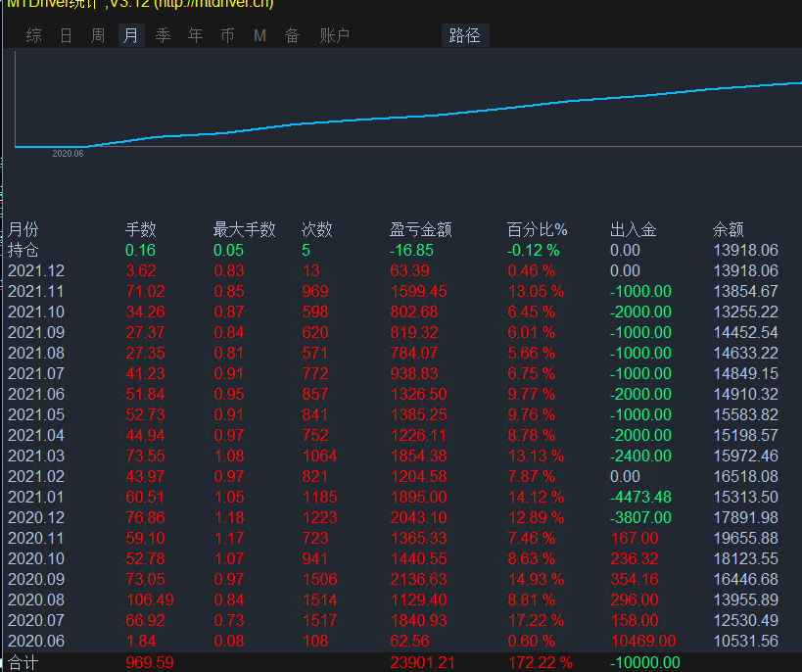Click the 出入金 column header
Viewport: 802px width, 672px height.
click(634, 229)
